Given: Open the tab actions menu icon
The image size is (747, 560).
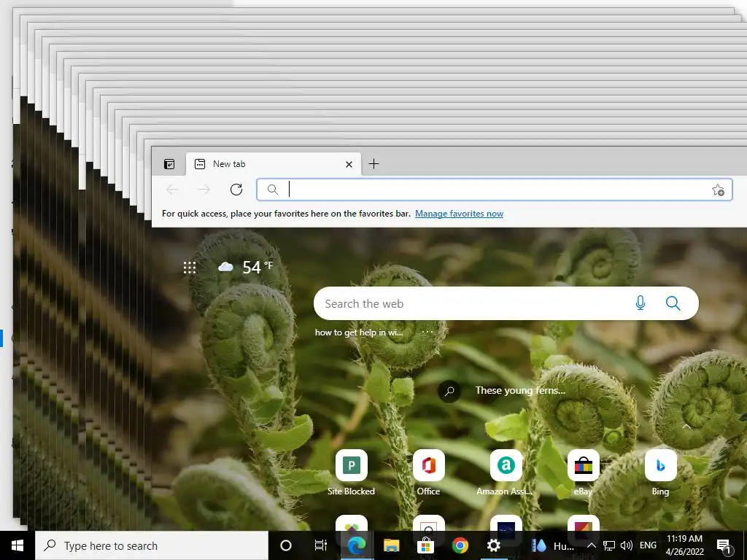Looking at the screenshot, I should (x=169, y=164).
